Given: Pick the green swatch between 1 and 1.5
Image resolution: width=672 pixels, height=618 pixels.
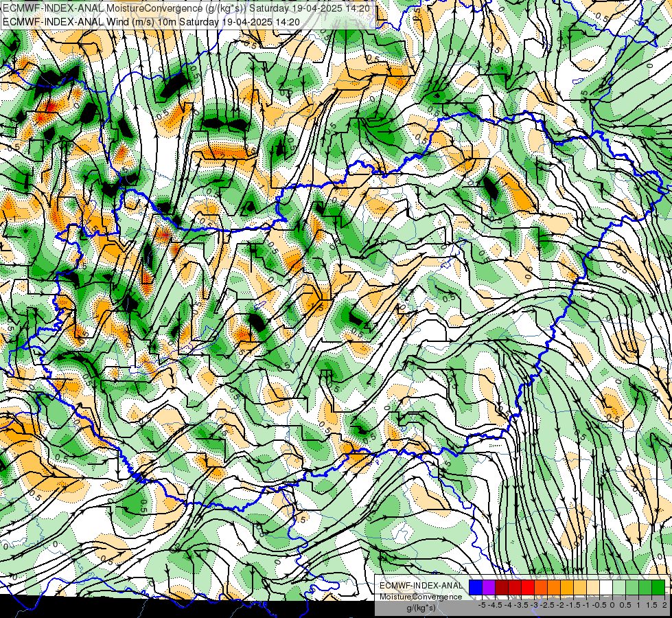Looking at the screenshot, I should [645, 588].
